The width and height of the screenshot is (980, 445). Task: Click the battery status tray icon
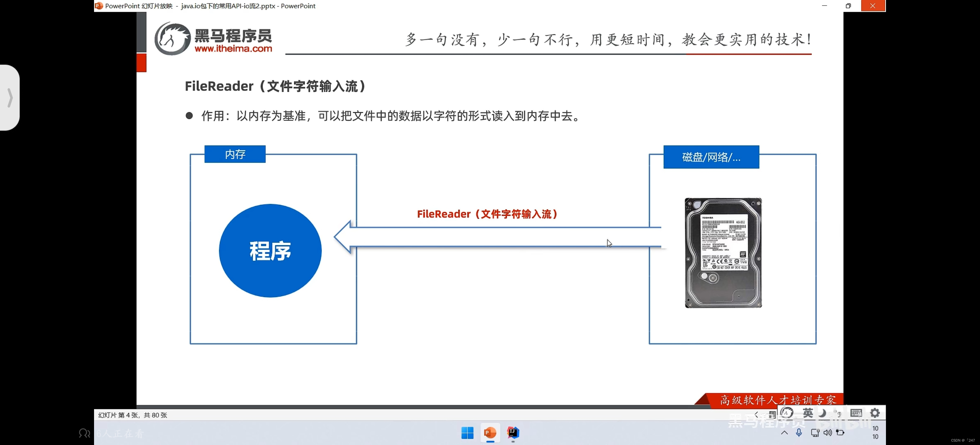pyautogui.click(x=840, y=432)
